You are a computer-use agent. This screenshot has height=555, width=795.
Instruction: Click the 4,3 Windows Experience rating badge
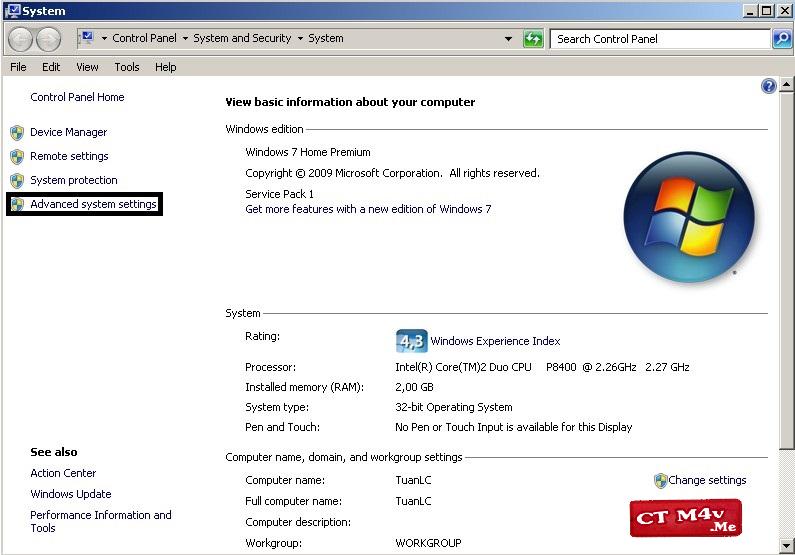411,341
